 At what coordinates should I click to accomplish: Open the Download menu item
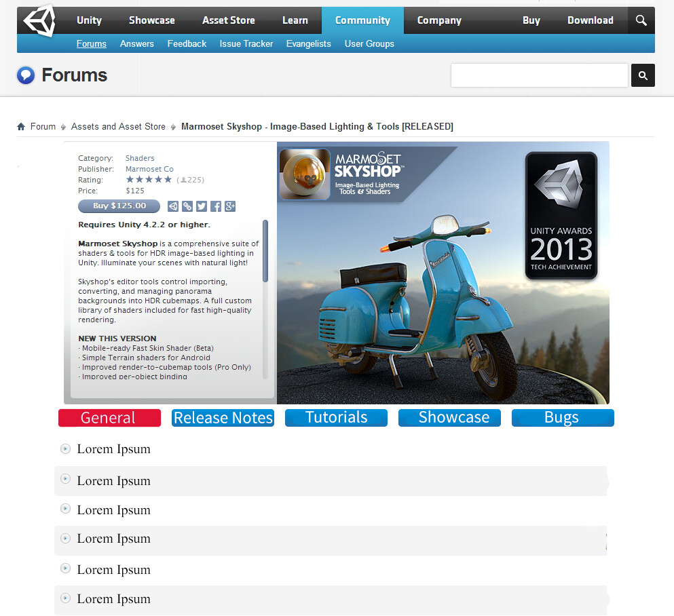click(590, 20)
